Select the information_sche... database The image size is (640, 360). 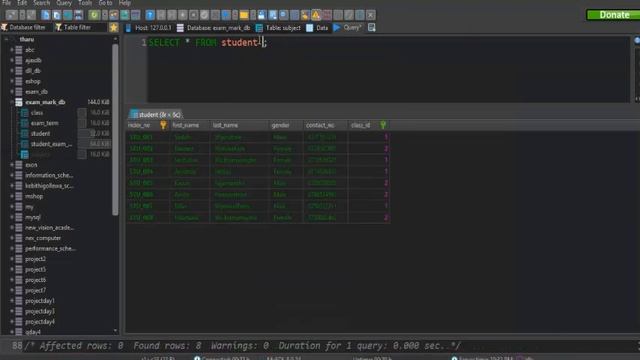49,175
